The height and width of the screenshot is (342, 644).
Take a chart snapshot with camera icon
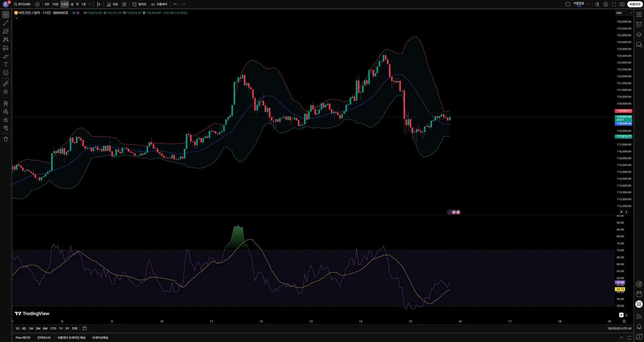[x=622, y=4]
